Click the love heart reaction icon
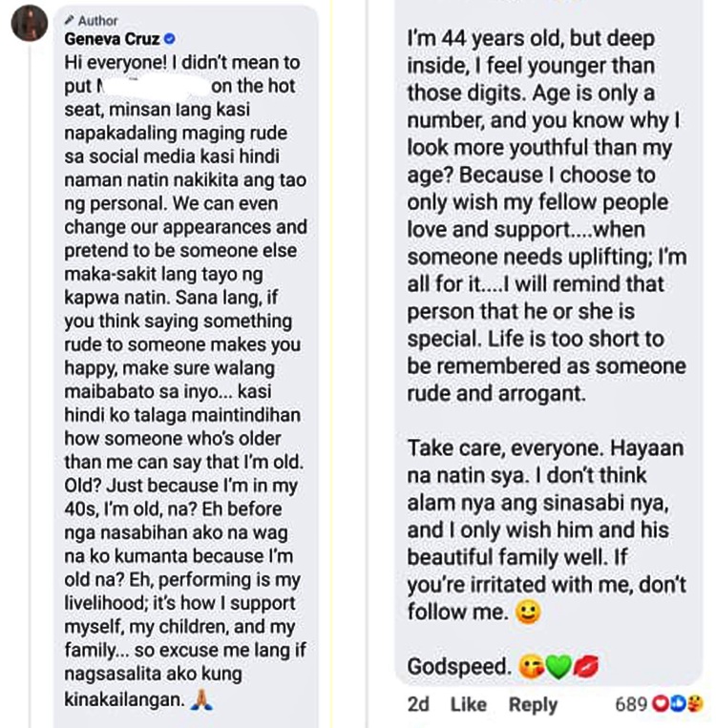 (661, 704)
